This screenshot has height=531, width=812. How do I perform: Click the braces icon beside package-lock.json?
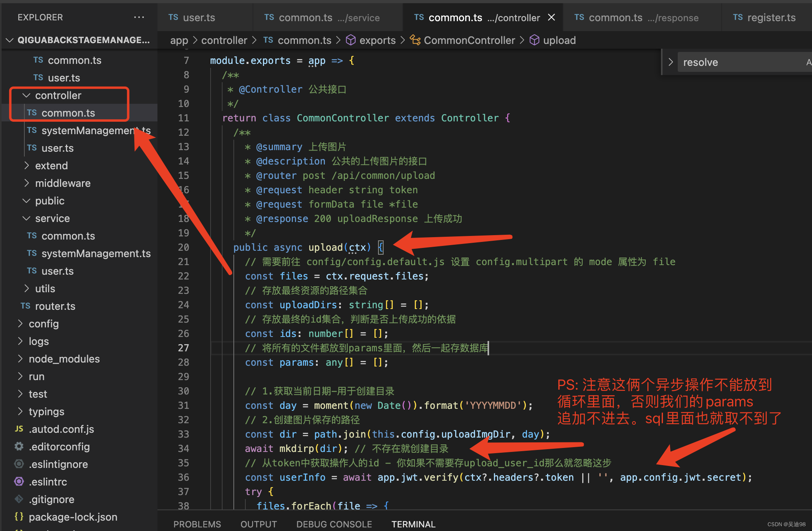[x=19, y=517]
